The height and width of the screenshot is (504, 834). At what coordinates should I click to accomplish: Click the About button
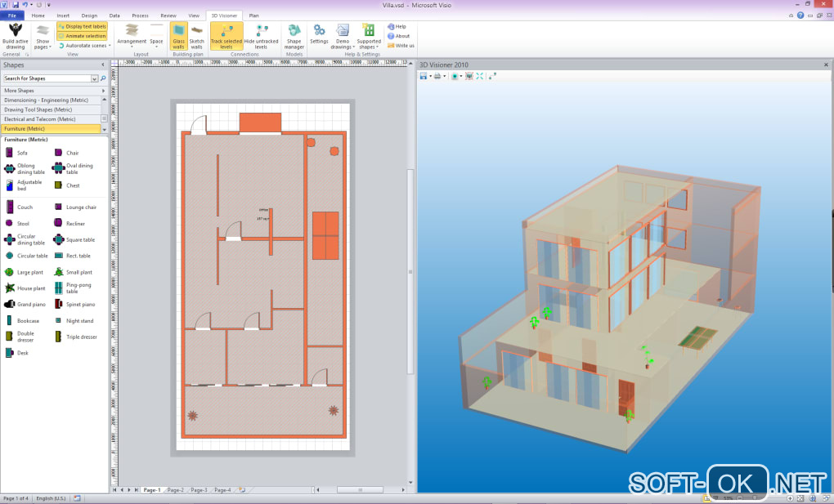coord(399,36)
